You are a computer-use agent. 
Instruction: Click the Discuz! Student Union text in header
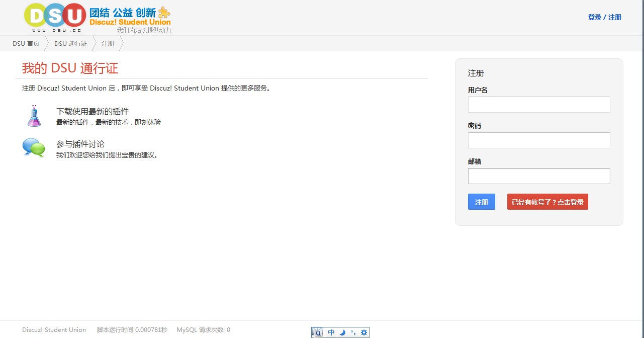tap(130, 22)
